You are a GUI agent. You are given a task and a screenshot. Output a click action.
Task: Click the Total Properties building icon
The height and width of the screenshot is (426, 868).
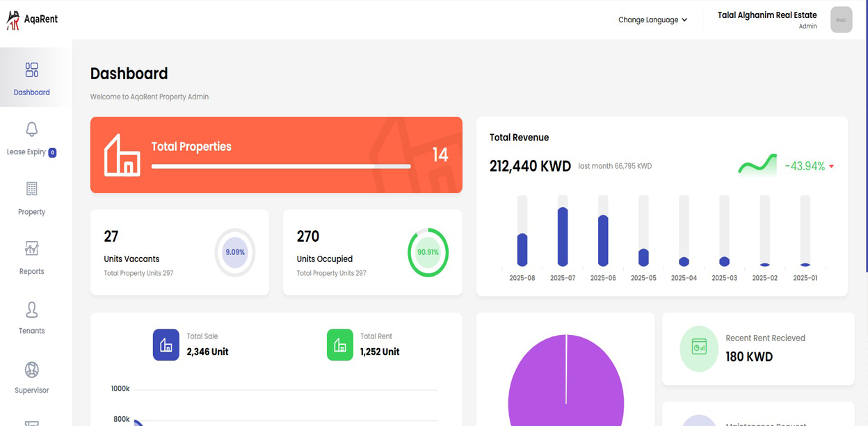click(122, 154)
